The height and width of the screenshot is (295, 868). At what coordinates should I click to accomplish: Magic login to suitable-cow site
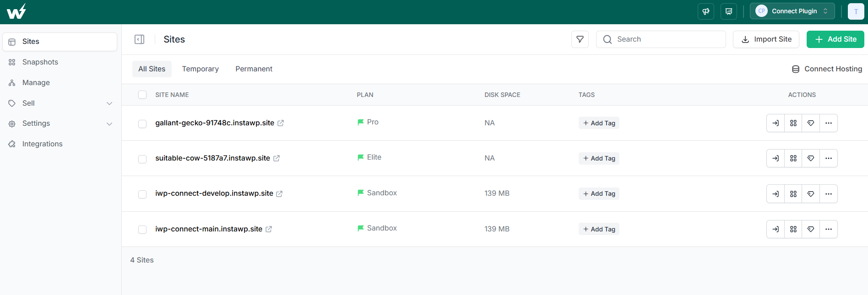click(776, 158)
